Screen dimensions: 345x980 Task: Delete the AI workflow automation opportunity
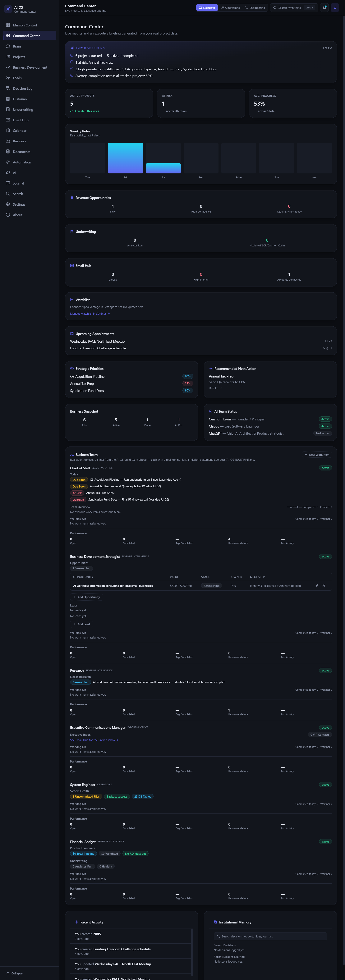[324, 585]
